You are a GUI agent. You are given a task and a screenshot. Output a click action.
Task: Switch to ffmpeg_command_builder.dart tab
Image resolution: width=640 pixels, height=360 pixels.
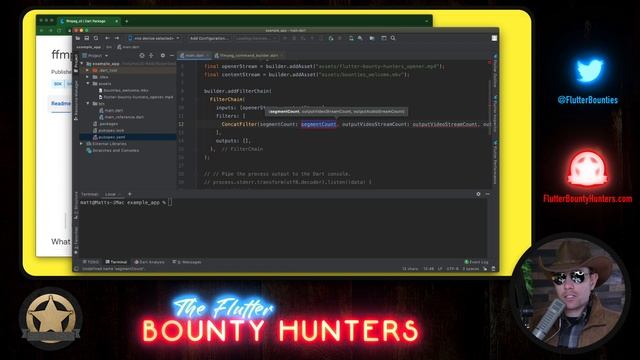[248, 56]
